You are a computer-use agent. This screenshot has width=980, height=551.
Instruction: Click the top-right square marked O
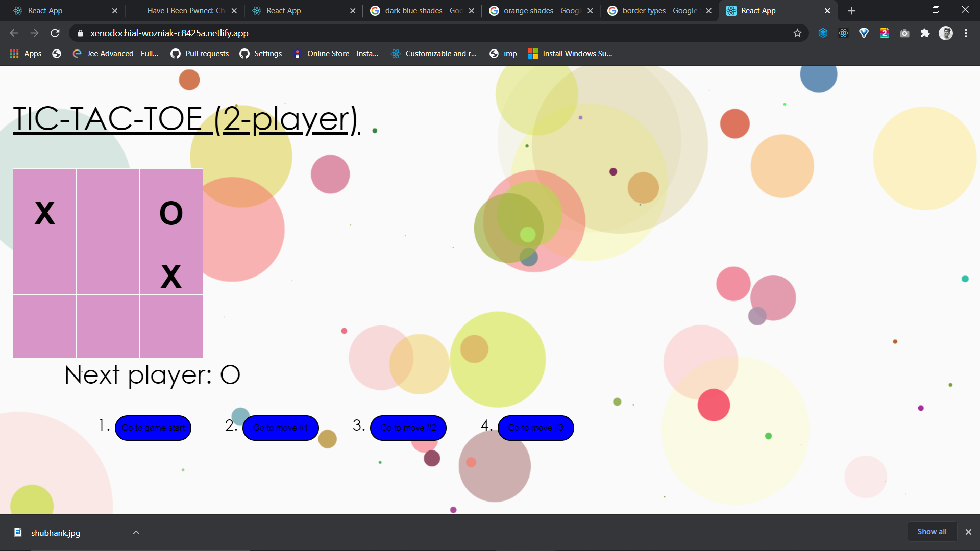[171, 200]
